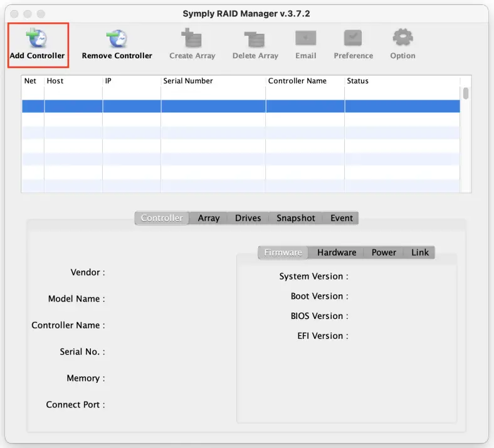Click the Preference text label
The width and height of the screenshot is (494, 448).
coord(353,55)
